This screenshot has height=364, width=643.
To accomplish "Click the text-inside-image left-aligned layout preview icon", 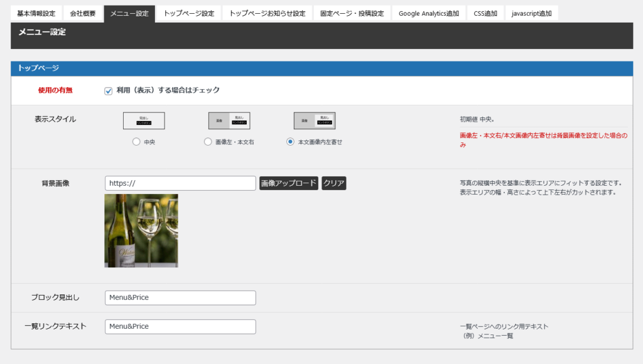I will 315,120.
